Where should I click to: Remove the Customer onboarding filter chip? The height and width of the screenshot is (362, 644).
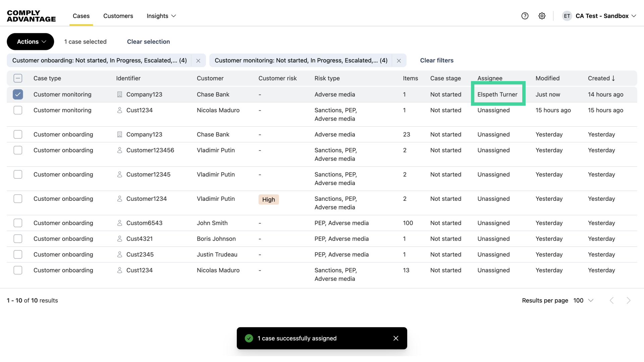point(198,61)
